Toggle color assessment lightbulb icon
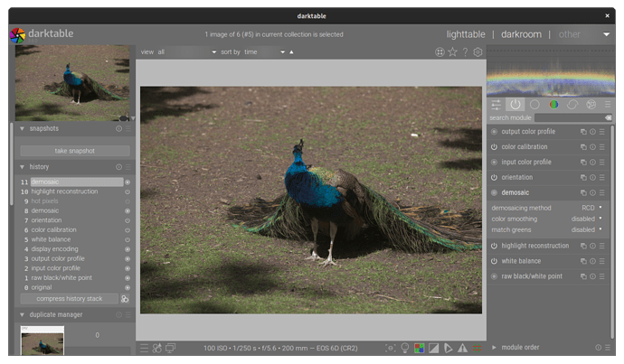Viewport: 624px width, 364px height. pos(405,349)
